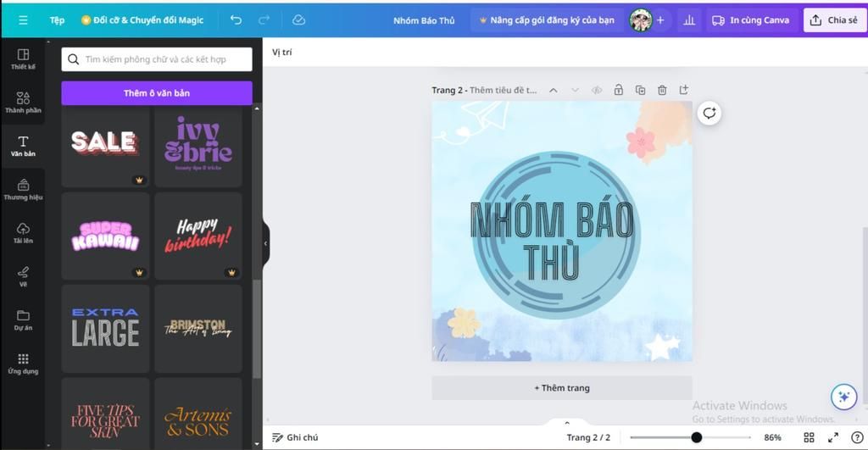The image size is (868, 450).
Task: Select Happy birthday text style
Action: coord(198,236)
